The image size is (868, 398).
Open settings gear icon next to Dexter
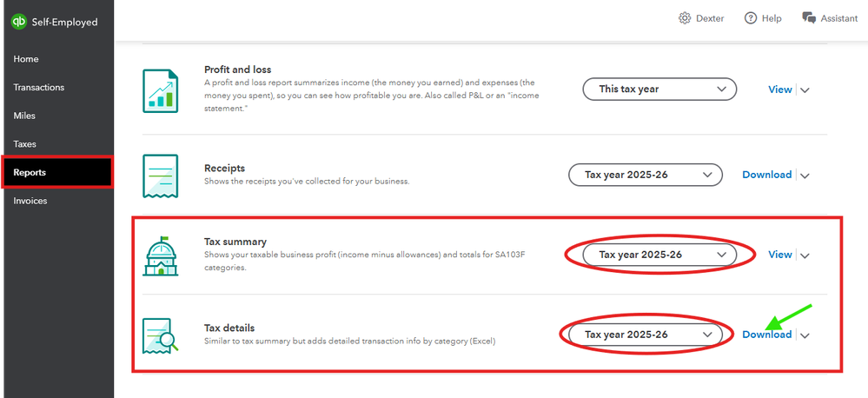[x=685, y=18]
